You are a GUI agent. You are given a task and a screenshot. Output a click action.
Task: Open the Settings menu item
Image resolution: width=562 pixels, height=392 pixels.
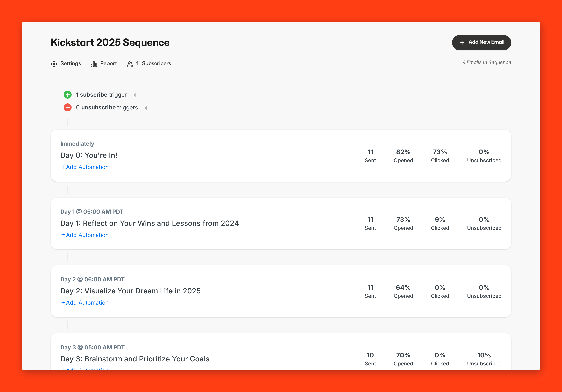point(70,63)
